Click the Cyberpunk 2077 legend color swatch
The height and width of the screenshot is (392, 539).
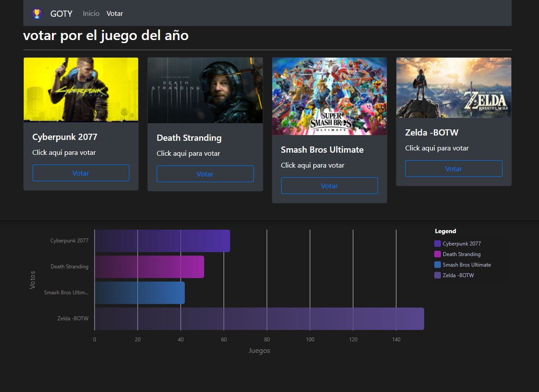coord(437,244)
